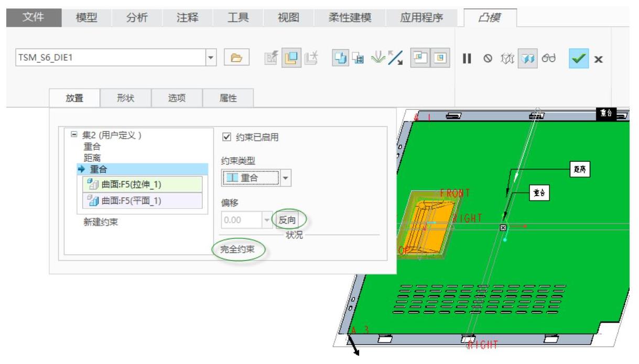This screenshot has width=639, height=364.
Task: Click the 反向 flip button
Action: coord(287,220)
